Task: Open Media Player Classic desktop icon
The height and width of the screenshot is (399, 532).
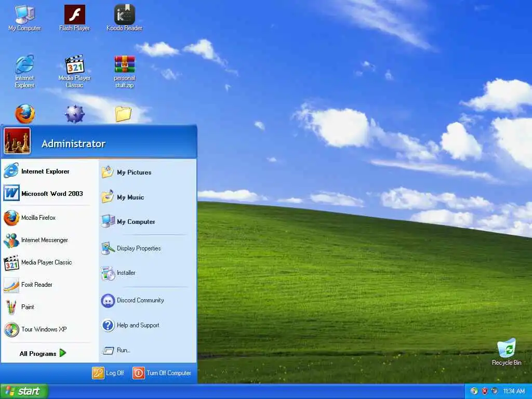Action: coord(75,72)
